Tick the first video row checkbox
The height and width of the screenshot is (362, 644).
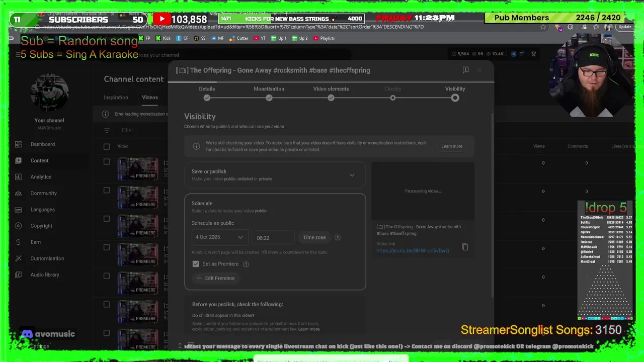pyautogui.click(x=107, y=162)
